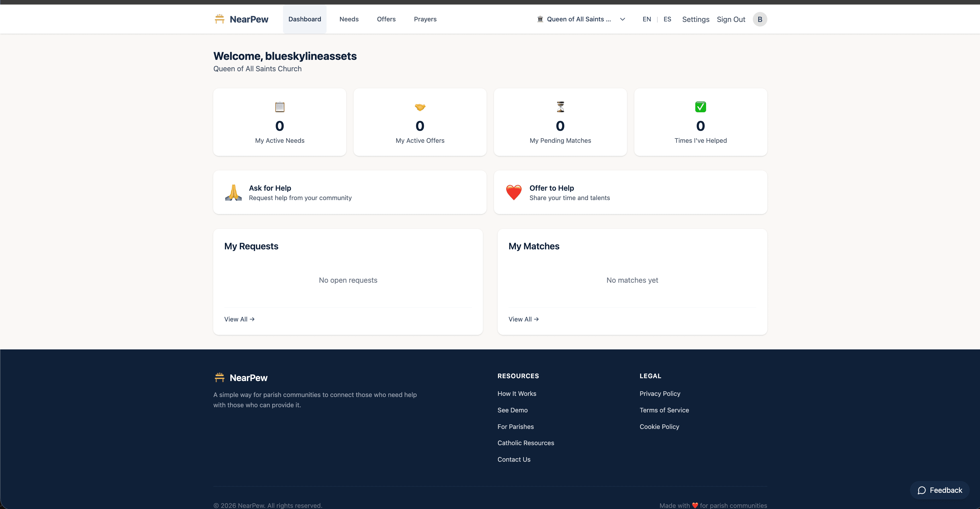Click Sign Out in the header

[731, 19]
